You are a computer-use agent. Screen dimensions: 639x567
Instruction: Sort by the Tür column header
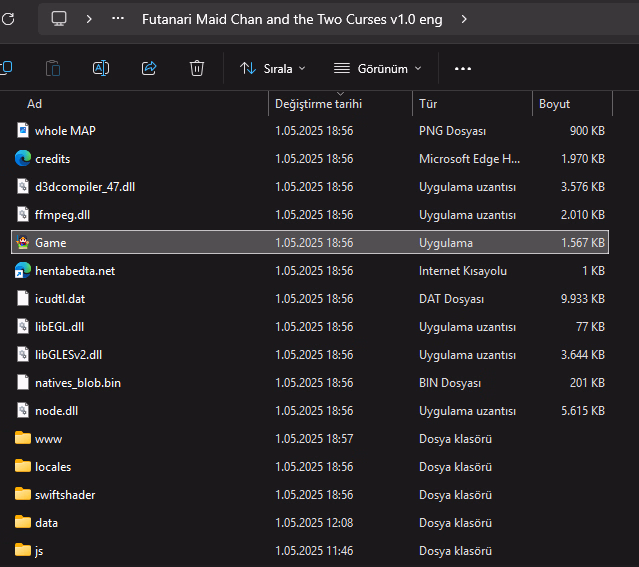coord(428,104)
